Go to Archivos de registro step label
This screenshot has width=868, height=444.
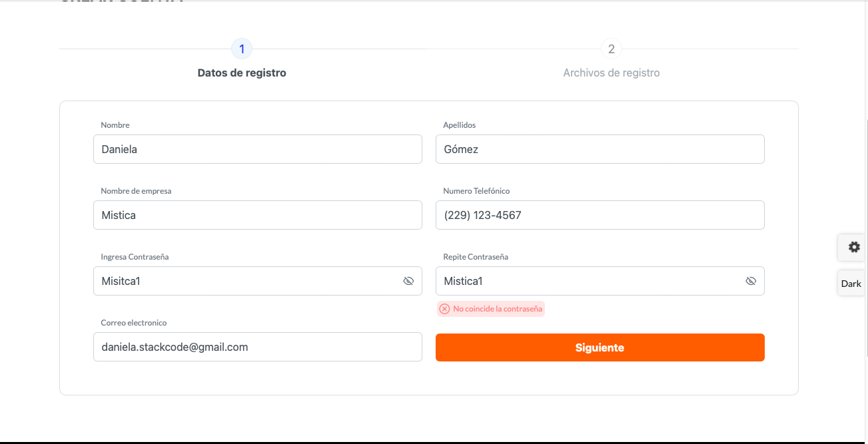point(611,73)
